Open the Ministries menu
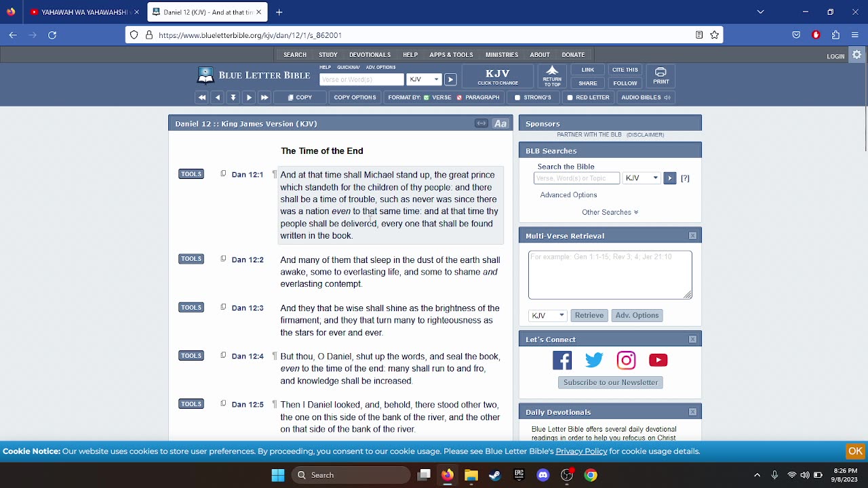The image size is (868, 488). pyautogui.click(x=502, y=55)
